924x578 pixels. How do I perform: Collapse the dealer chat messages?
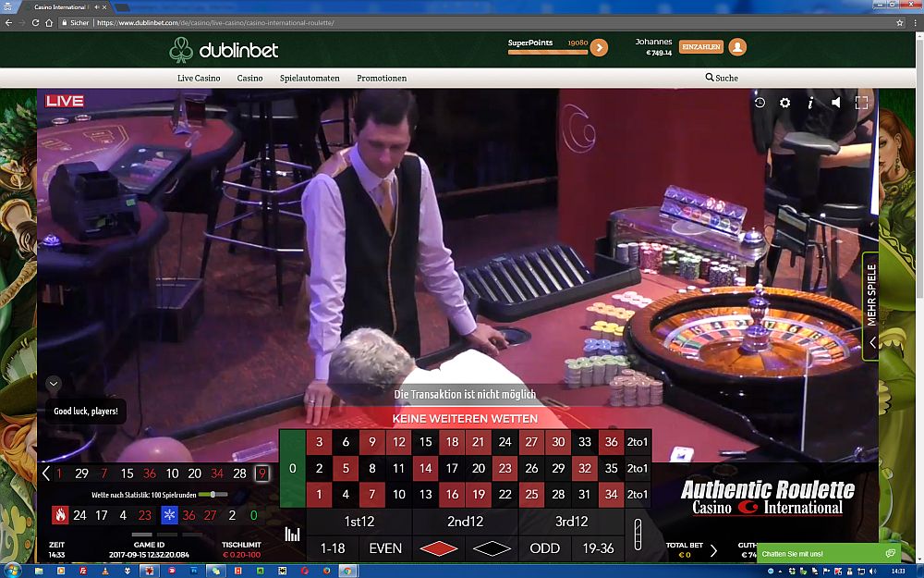[53, 383]
